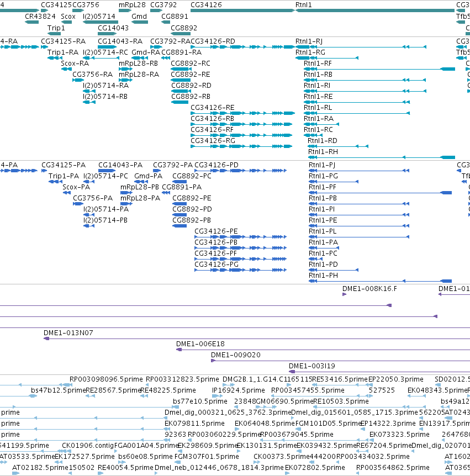Select the Scox gene label
The width and height of the screenshot is (470, 476).
pos(68,17)
